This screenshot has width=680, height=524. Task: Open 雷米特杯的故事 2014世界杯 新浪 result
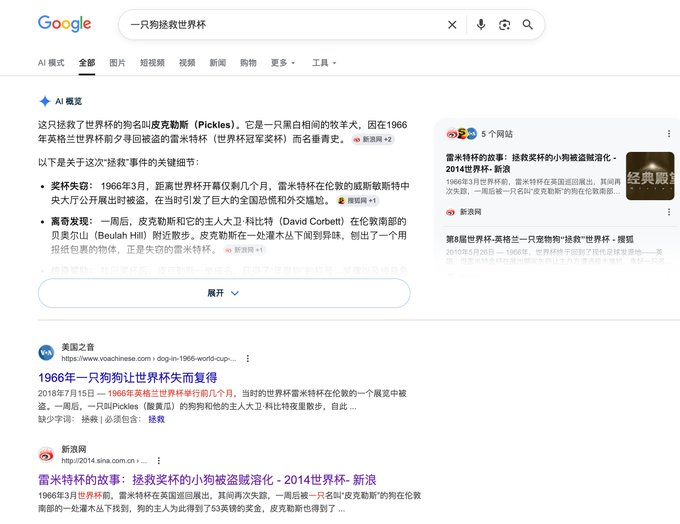pos(207,480)
